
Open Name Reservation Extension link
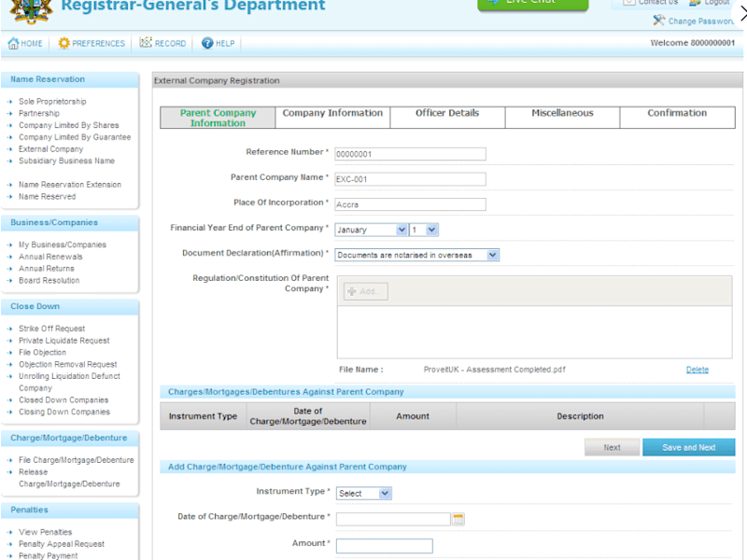tap(70, 185)
